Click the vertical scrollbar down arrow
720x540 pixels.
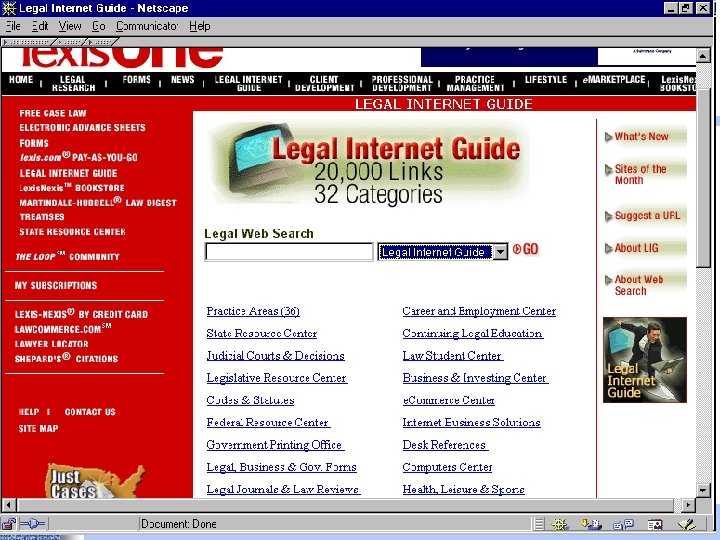point(703,490)
